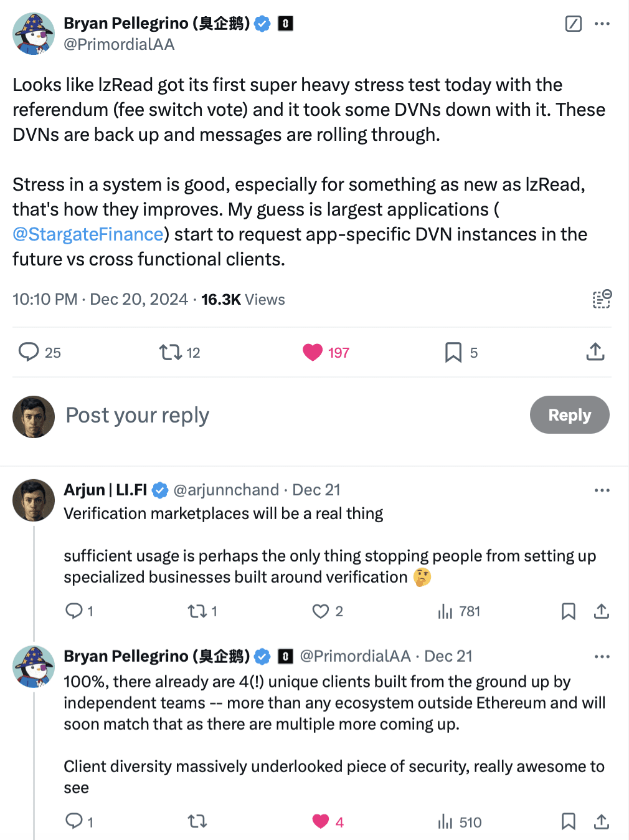Share Bryan's client diversity reply
Viewport: 629px width, 840px height.
(601, 822)
